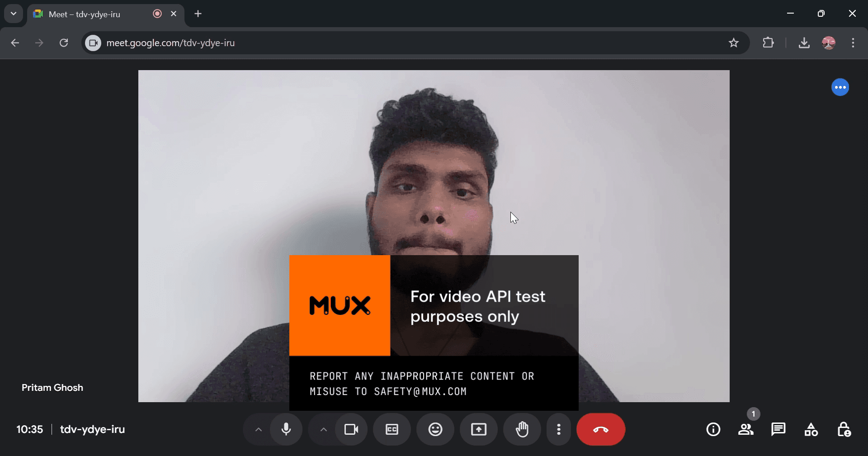Turn off the camera with video button
The width and height of the screenshot is (868, 456).
click(x=351, y=429)
